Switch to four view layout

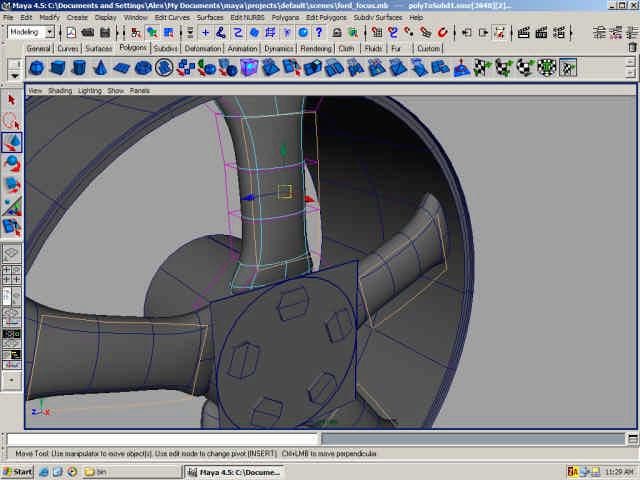click(12, 275)
